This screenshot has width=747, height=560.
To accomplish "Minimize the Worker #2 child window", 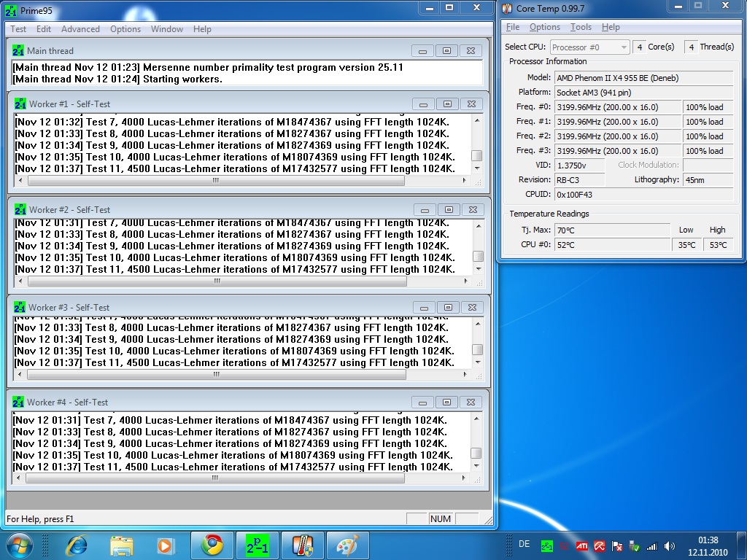I will (425, 210).
